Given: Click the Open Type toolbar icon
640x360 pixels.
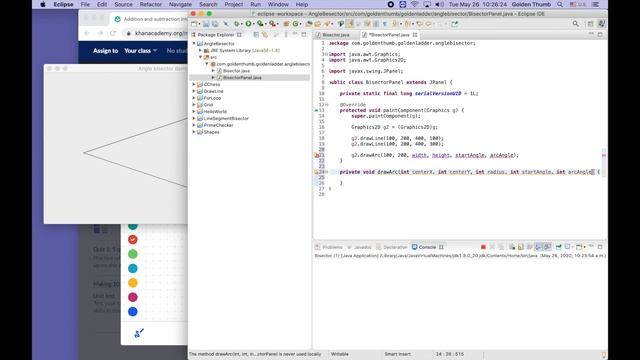Looking at the screenshot, I should point(308,24).
